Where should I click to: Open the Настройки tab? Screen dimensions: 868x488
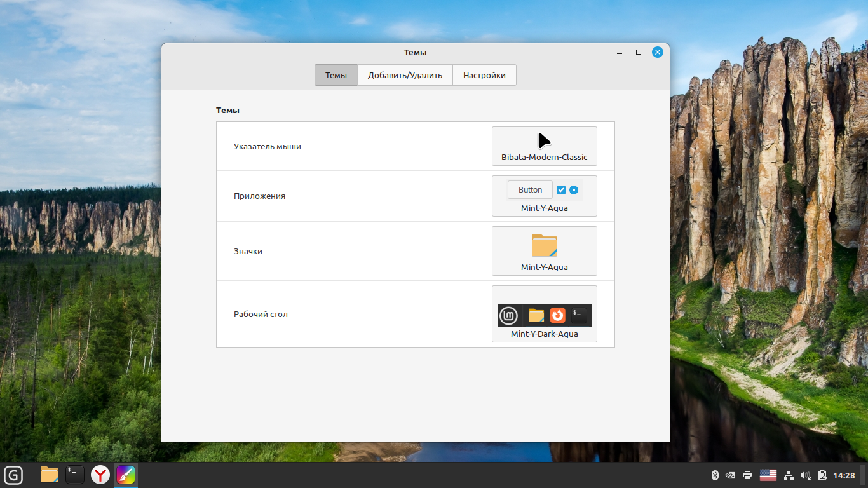click(484, 75)
